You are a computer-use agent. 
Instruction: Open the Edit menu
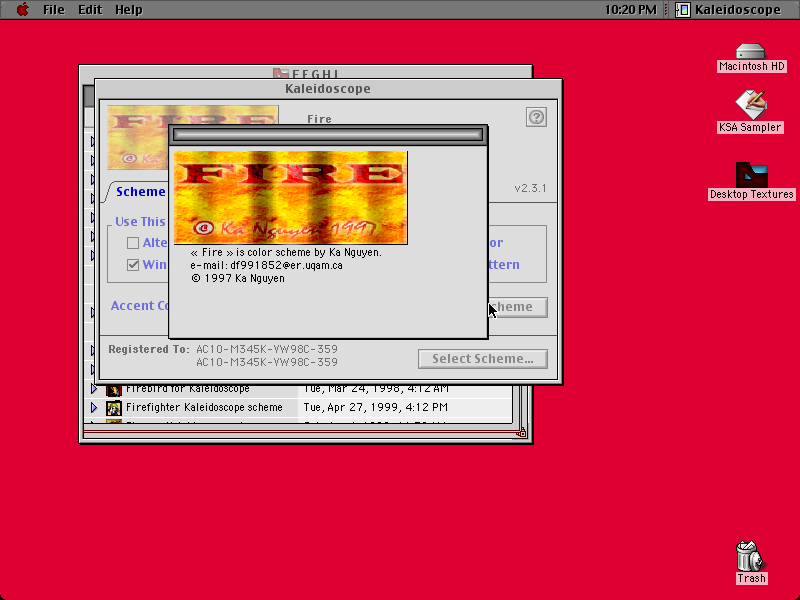(90, 10)
